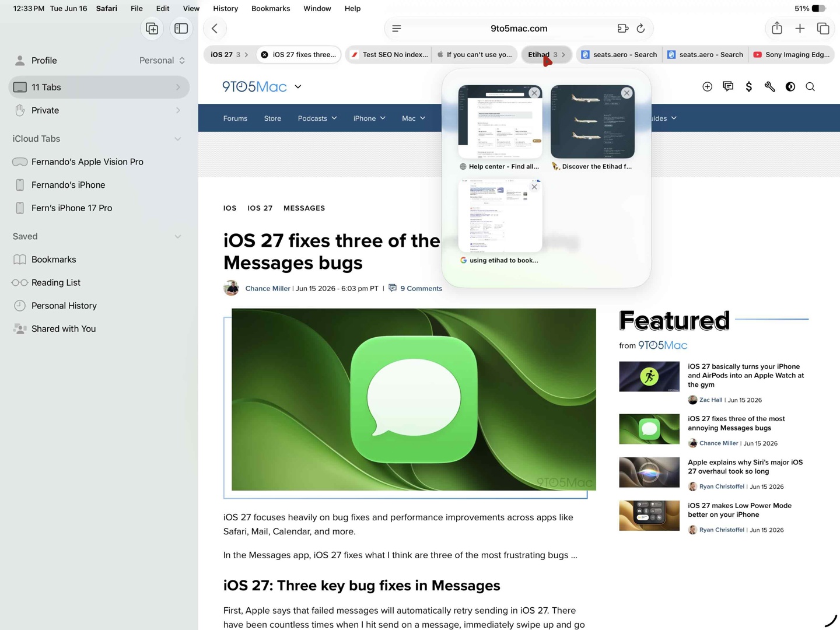
Task: Collapse the iCloud Tabs section
Action: point(178,139)
